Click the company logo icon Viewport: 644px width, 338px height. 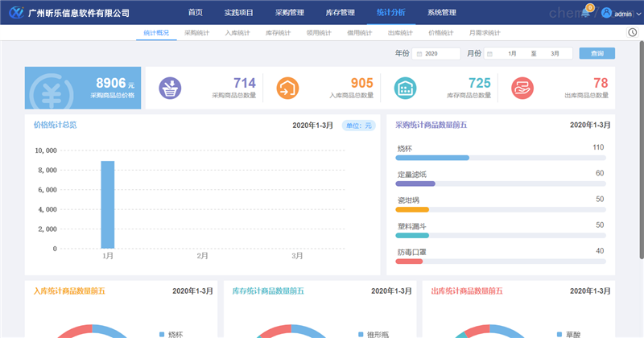point(15,13)
